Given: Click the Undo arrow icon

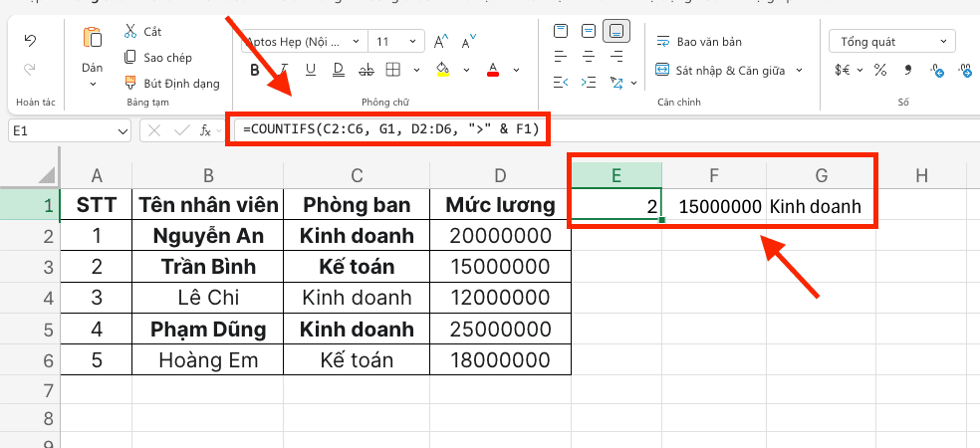Looking at the screenshot, I should (30, 41).
